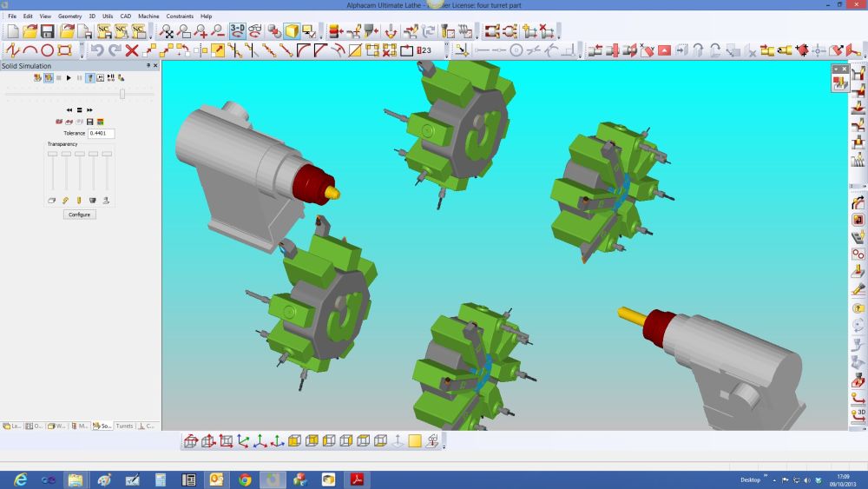Click the Save file icon in toolbar
868x489 pixels.
pos(48,31)
